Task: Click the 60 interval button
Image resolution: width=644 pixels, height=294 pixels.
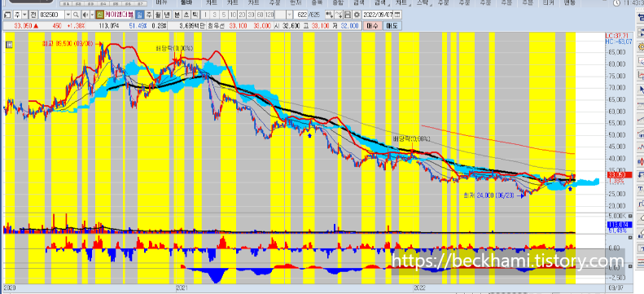Action: click(260, 15)
